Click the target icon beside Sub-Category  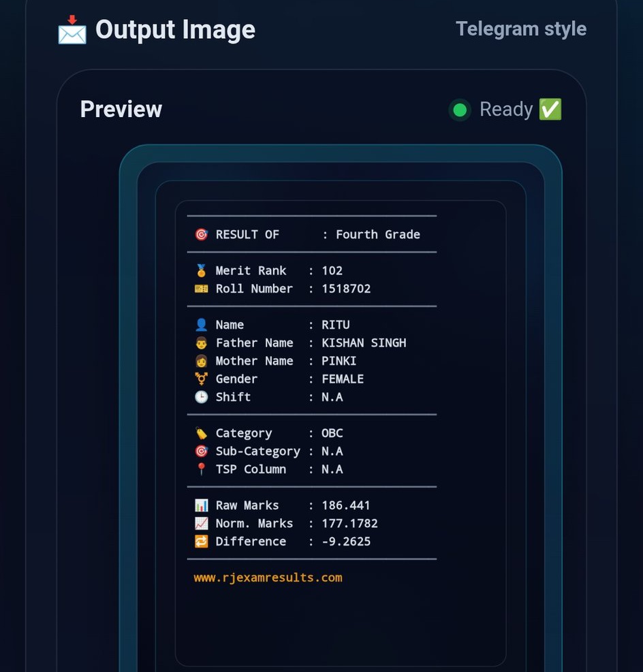point(202,451)
